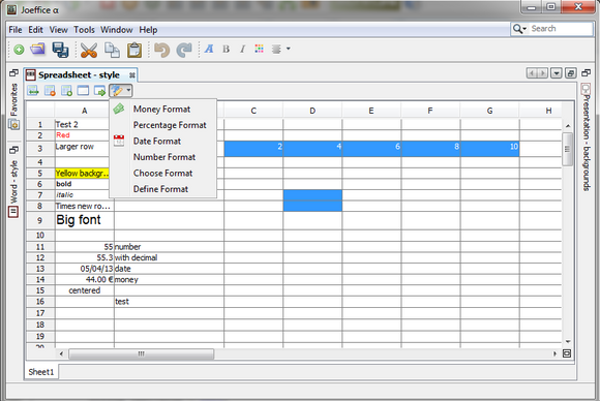This screenshot has height=401, width=600.
Task: Restore the right minimized window group icon
Action: [x=586, y=72]
